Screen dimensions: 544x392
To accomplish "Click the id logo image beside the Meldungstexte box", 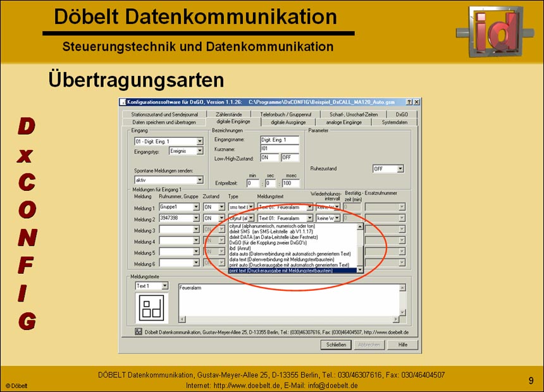I will click(x=152, y=308).
